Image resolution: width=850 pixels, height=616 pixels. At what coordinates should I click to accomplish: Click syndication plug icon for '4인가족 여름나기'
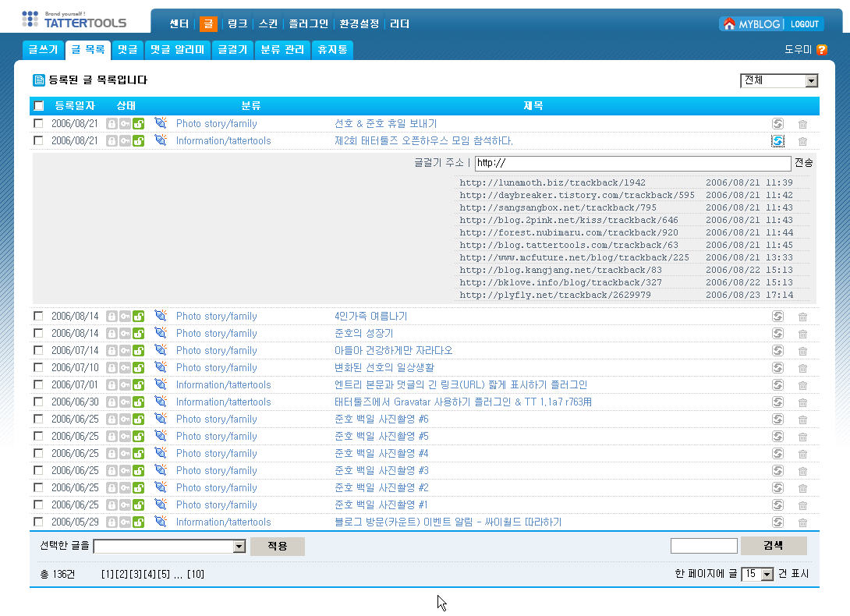click(161, 316)
